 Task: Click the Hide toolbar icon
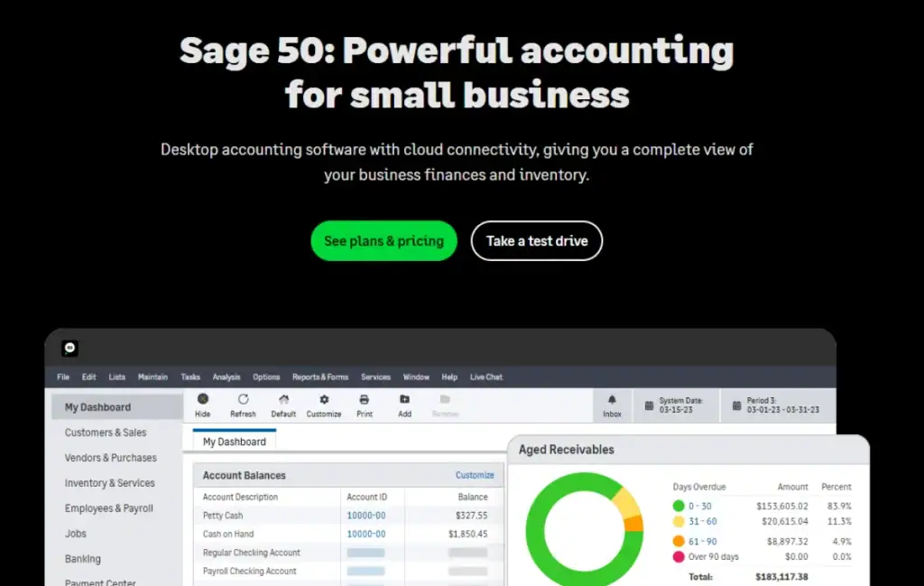[x=203, y=399]
